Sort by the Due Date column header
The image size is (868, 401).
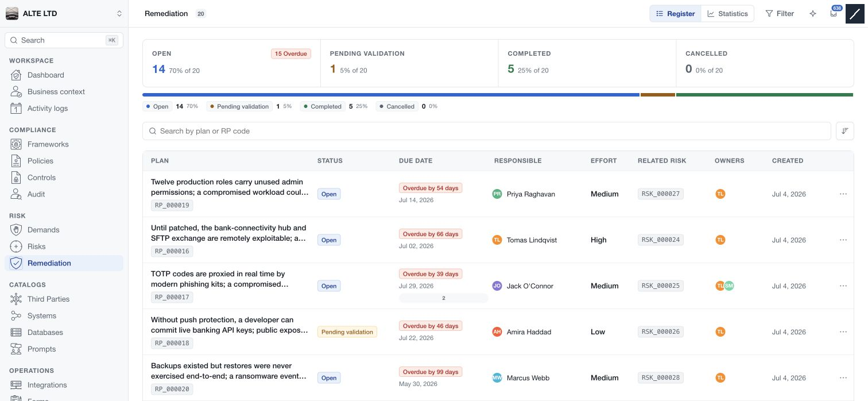coord(416,161)
